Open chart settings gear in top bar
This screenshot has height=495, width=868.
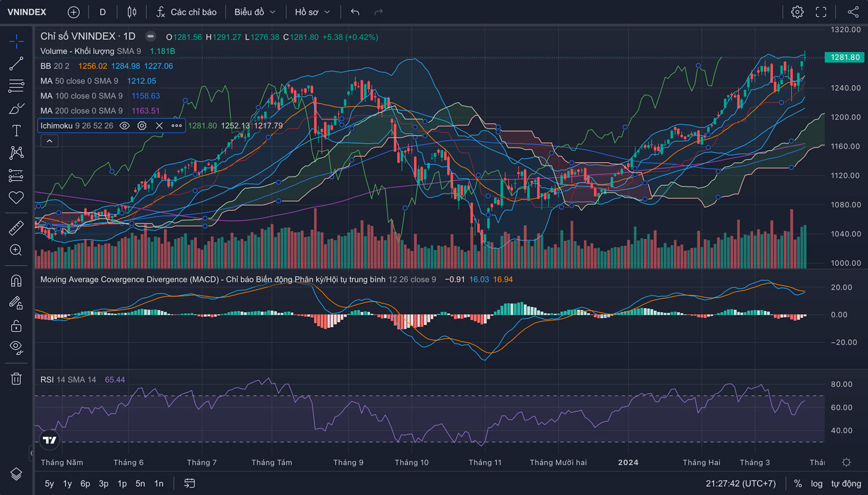(797, 12)
